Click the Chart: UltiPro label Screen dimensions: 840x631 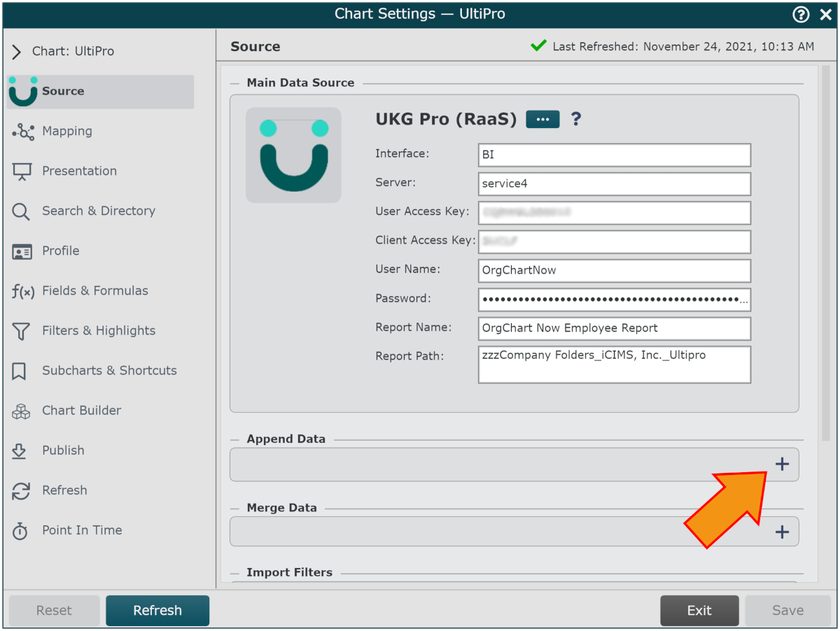click(73, 52)
